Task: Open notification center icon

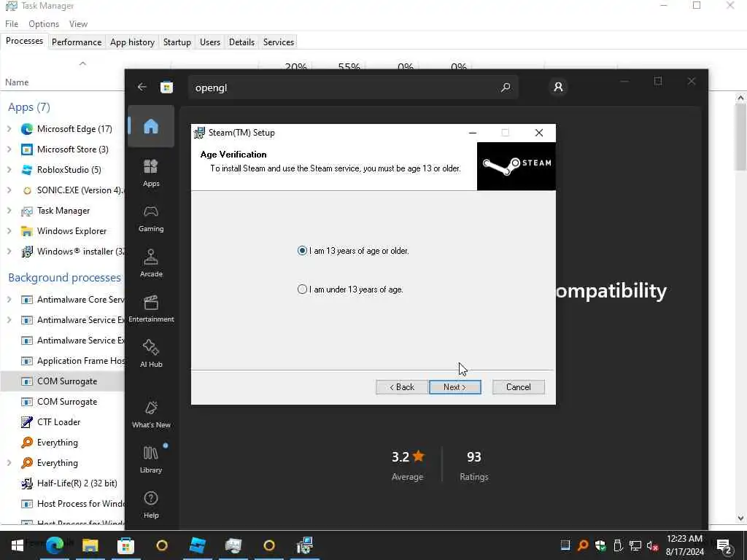Action: coord(724,545)
